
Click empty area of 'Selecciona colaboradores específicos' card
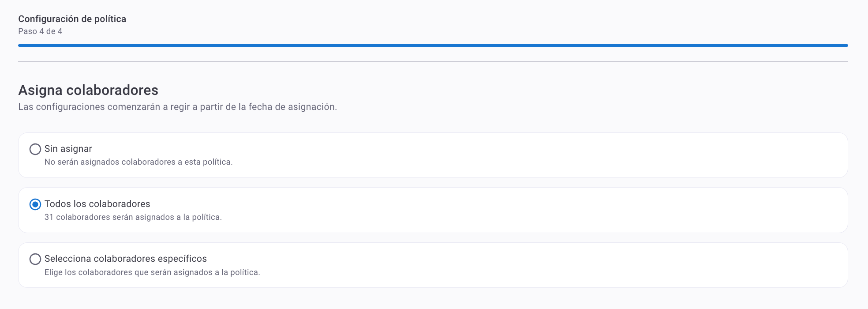click(529, 265)
